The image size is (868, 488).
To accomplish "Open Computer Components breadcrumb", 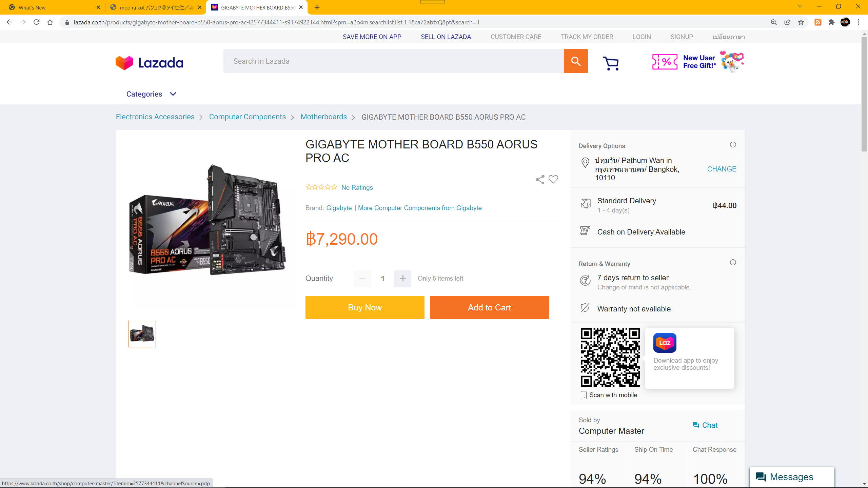I will [247, 117].
